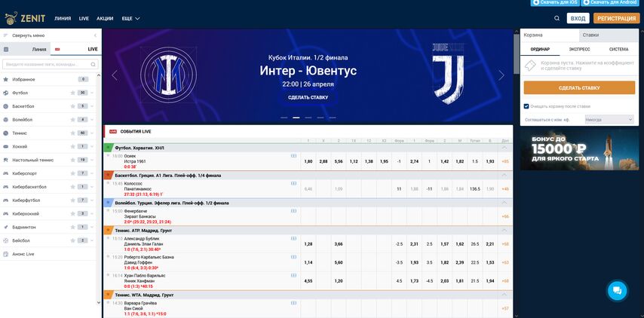The image size is (644, 318).
Task: Open stats icon for Варвара Грачёва match
Action: [293, 303]
